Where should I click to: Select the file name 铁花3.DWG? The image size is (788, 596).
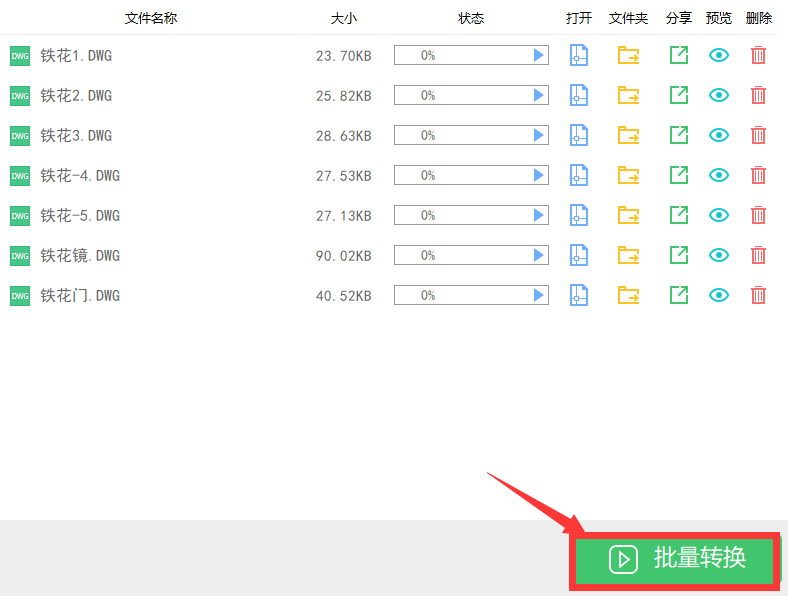(x=76, y=135)
